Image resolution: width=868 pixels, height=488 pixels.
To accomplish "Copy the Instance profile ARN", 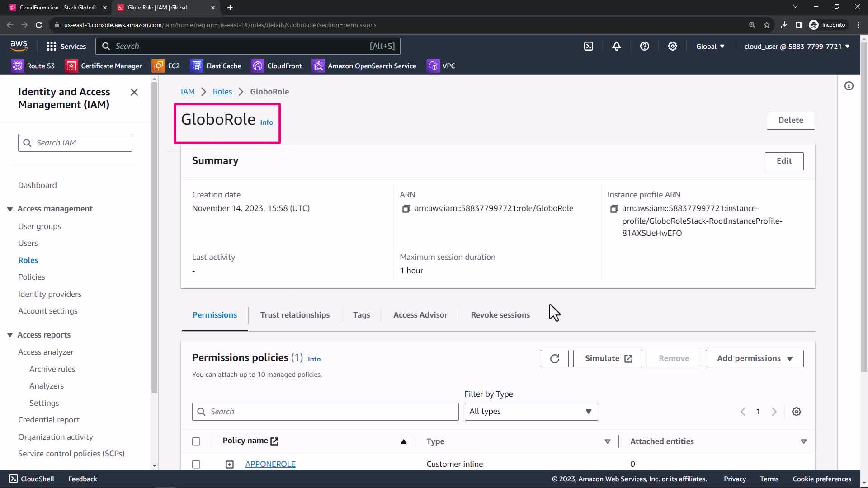I will click(x=614, y=209).
